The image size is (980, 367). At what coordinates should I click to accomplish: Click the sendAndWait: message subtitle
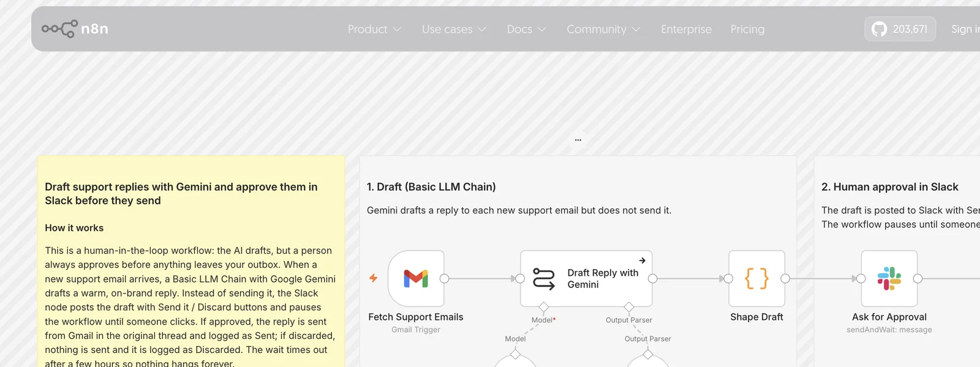pyautogui.click(x=889, y=330)
